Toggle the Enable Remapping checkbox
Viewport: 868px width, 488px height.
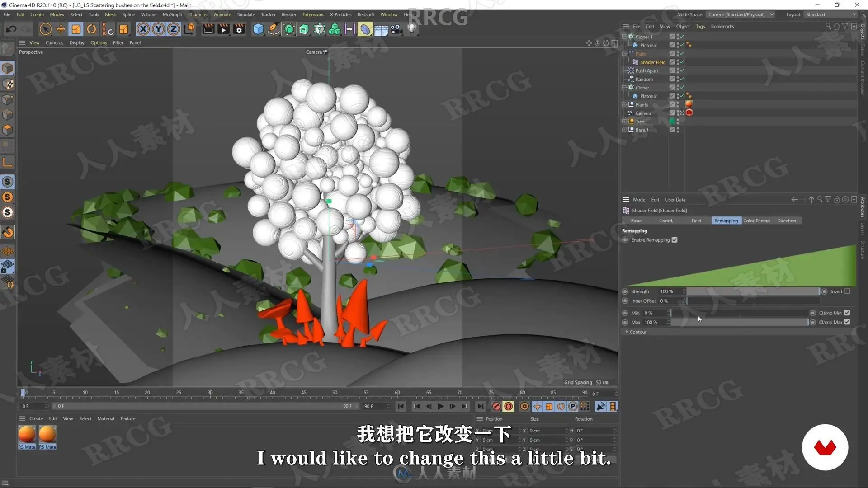pyautogui.click(x=675, y=240)
